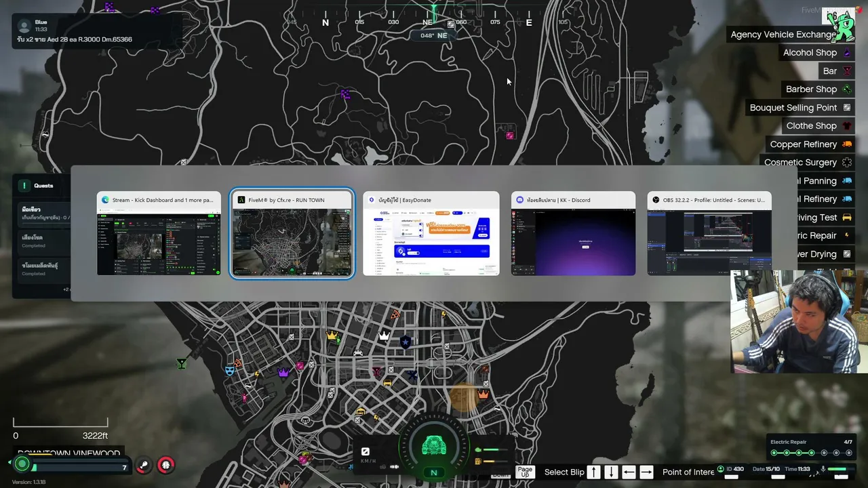
Task: Click the orange truck Copper Refinery icon
Action: (x=847, y=144)
